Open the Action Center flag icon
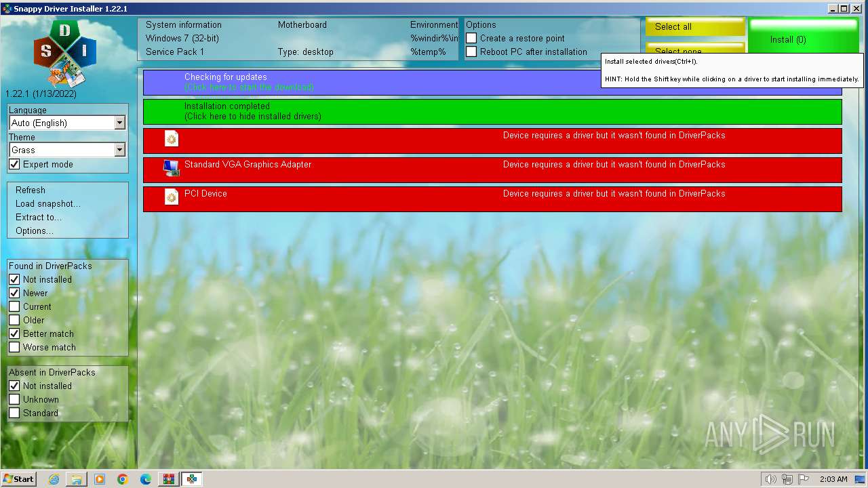The image size is (868, 488). click(x=804, y=479)
